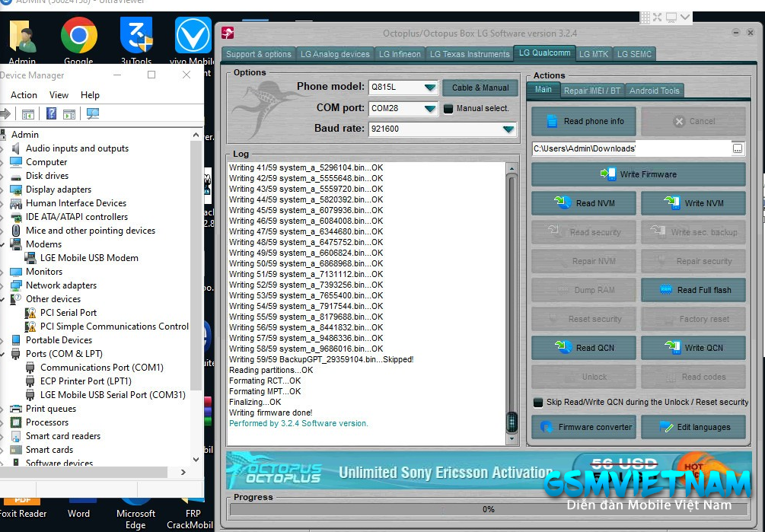Viewport: 765px width, 532px height.
Task: Click the Octoplus application logo in title bar
Action: tap(228, 33)
